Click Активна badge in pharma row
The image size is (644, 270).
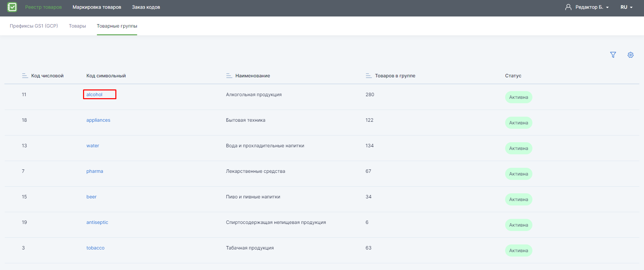pos(519,174)
